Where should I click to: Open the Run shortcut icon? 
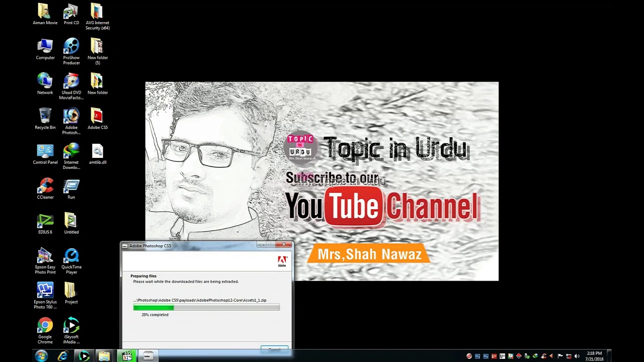tap(71, 189)
